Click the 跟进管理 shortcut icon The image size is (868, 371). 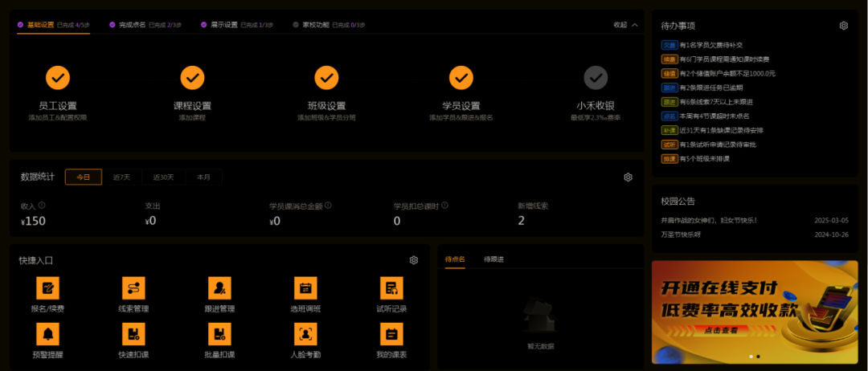pos(219,287)
